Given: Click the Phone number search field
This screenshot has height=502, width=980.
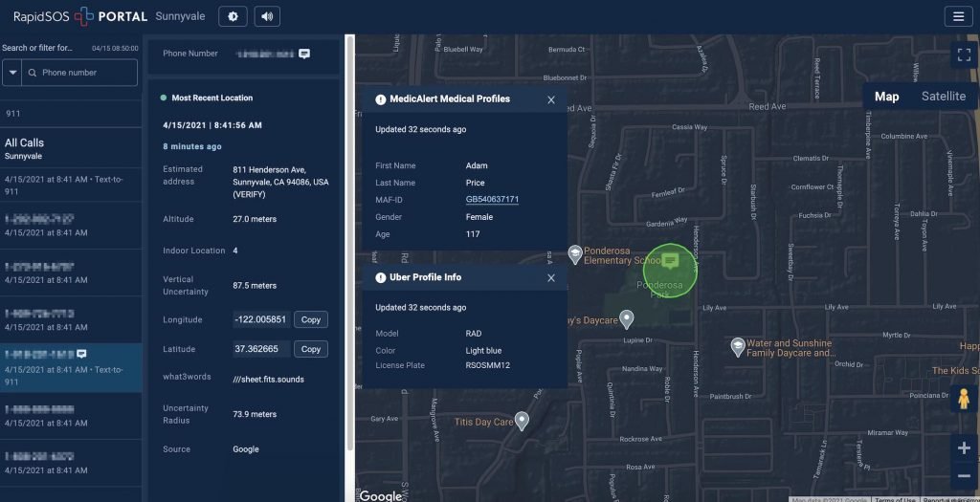Looking at the screenshot, I should [79, 73].
